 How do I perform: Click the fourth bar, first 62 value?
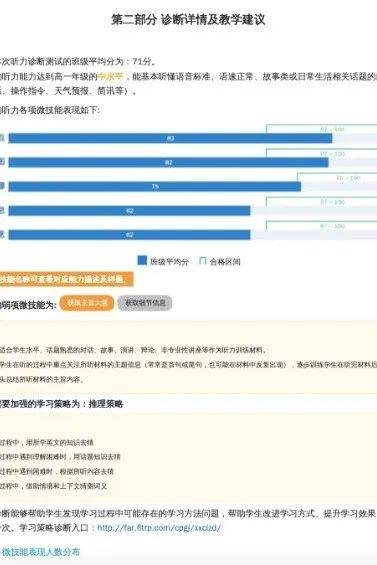tap(129, 211)
